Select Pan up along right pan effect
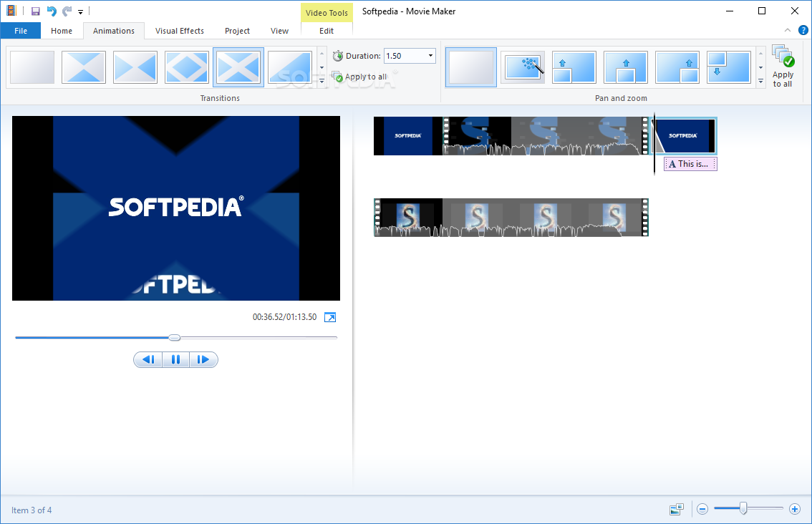Viewport: 812px width, 524px height. click(677, 67)
